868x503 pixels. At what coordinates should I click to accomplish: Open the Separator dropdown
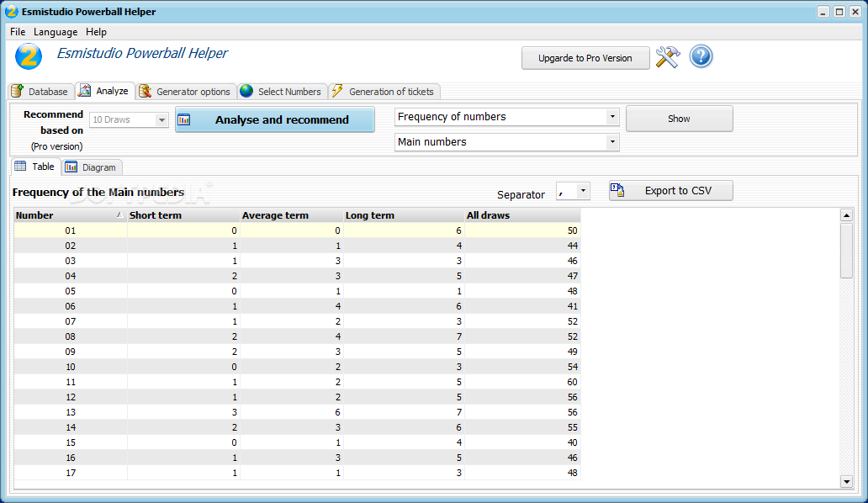[583, 191]
